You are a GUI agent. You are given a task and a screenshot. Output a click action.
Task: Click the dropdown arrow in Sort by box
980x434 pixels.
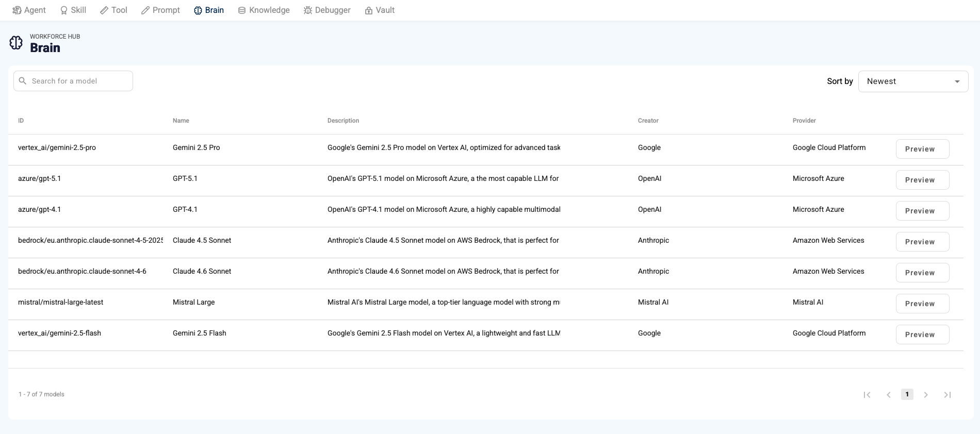click(957, 81)
